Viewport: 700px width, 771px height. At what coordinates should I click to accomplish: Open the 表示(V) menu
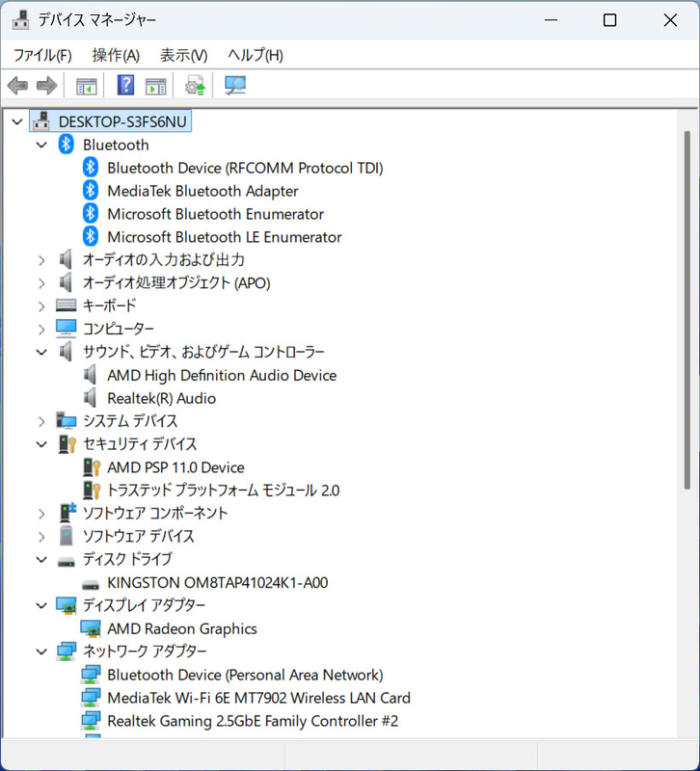point(183,55)
